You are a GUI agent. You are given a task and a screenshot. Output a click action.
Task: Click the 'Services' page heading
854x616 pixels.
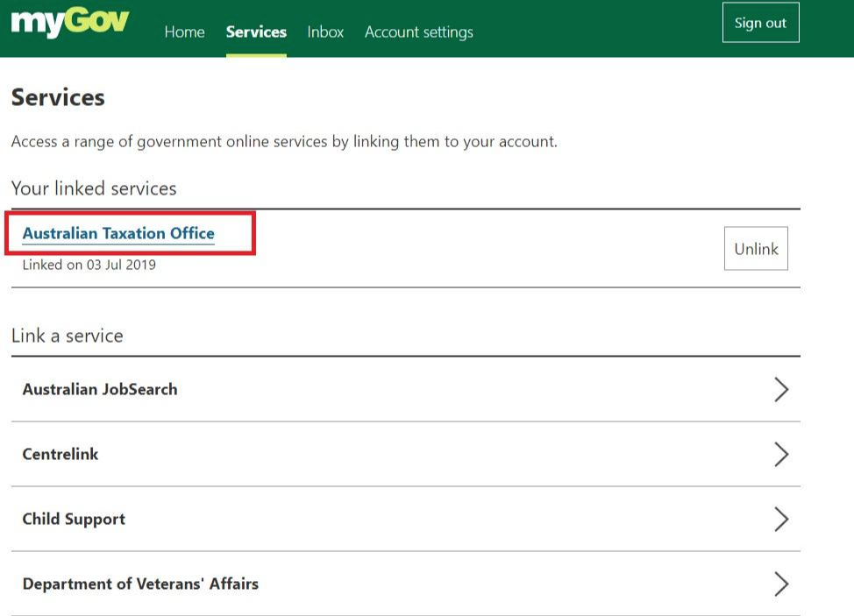coord(58,97)
